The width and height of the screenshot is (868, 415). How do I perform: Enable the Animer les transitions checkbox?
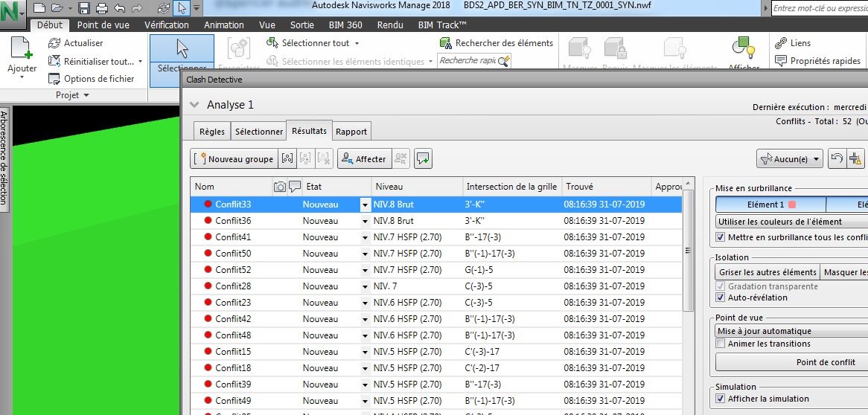[x=720, y=344]
